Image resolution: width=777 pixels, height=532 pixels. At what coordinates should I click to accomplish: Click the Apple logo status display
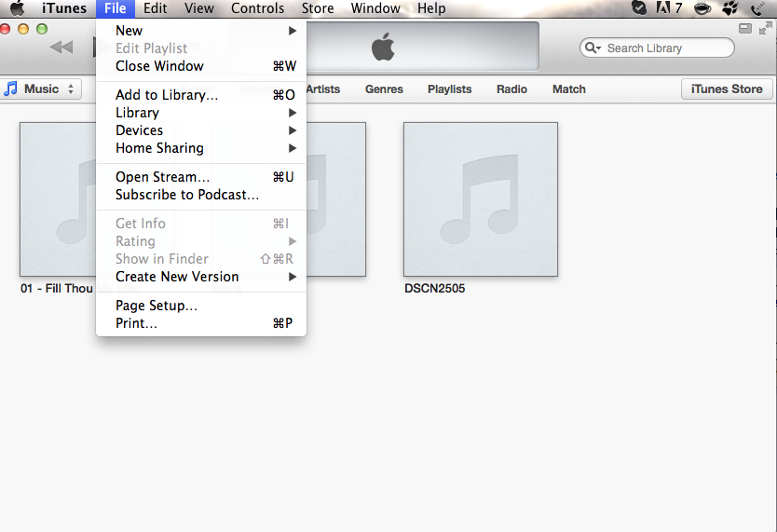[x=383, y=48]
